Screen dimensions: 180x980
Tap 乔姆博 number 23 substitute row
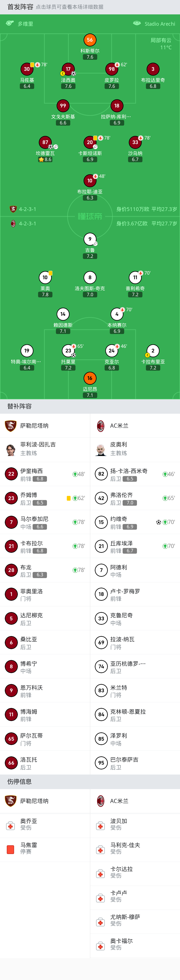(x=45, y=498)
